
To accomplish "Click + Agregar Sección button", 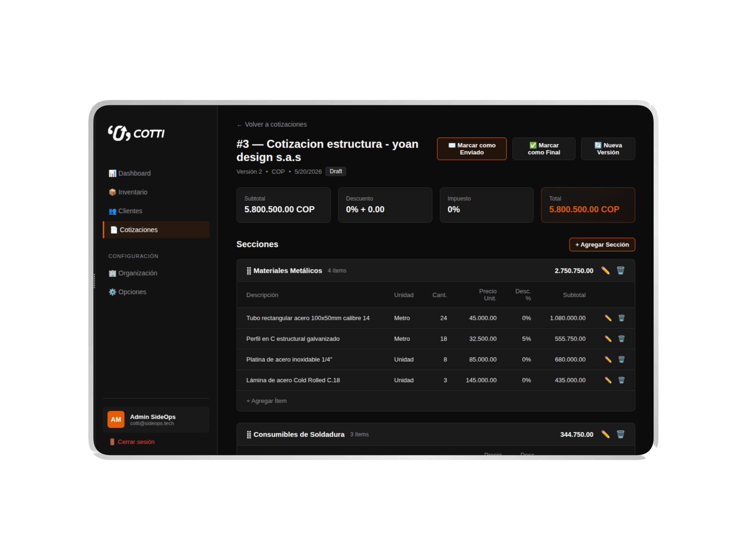I will pos(602,245).
